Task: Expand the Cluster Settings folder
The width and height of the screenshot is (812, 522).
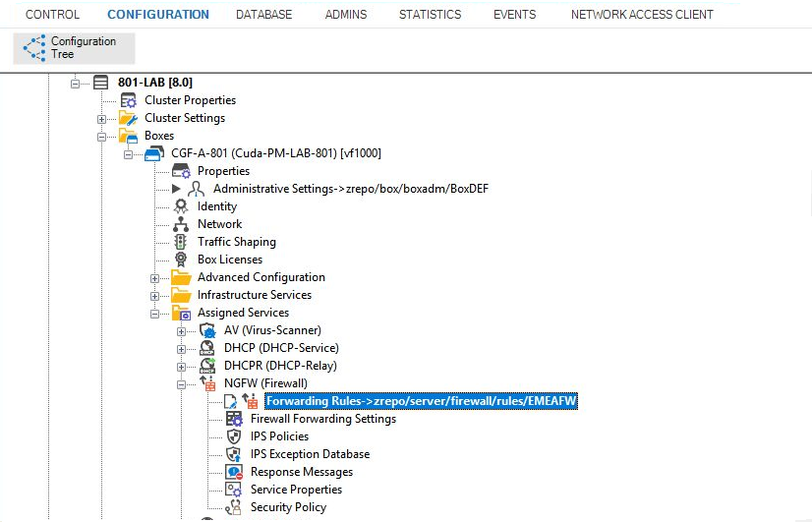Action: click(102, 118)
